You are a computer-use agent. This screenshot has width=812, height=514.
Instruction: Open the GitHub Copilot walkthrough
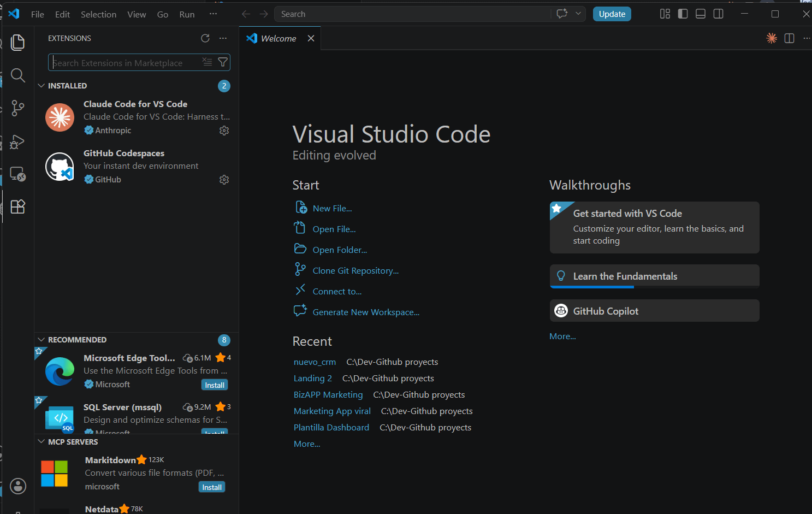pos(654,311)
